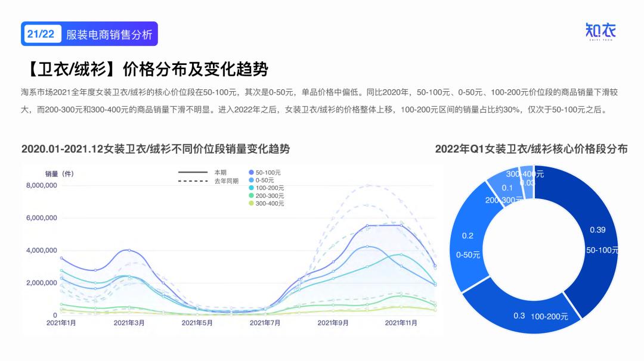Select the 0-50元 legend marker

(250, 180)
